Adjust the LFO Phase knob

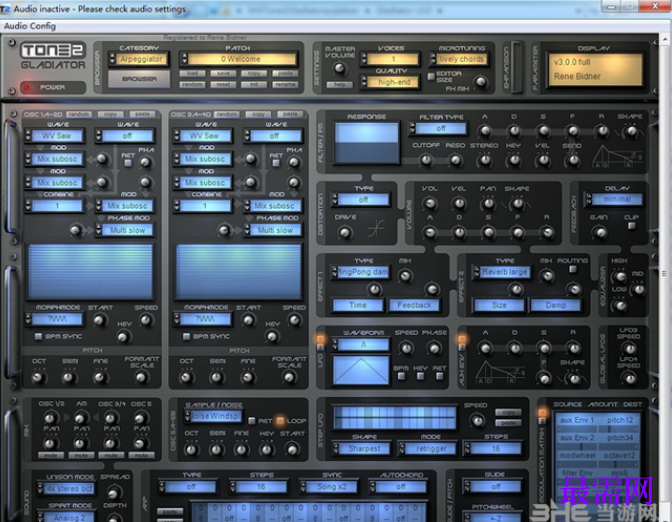pos(434,348)
